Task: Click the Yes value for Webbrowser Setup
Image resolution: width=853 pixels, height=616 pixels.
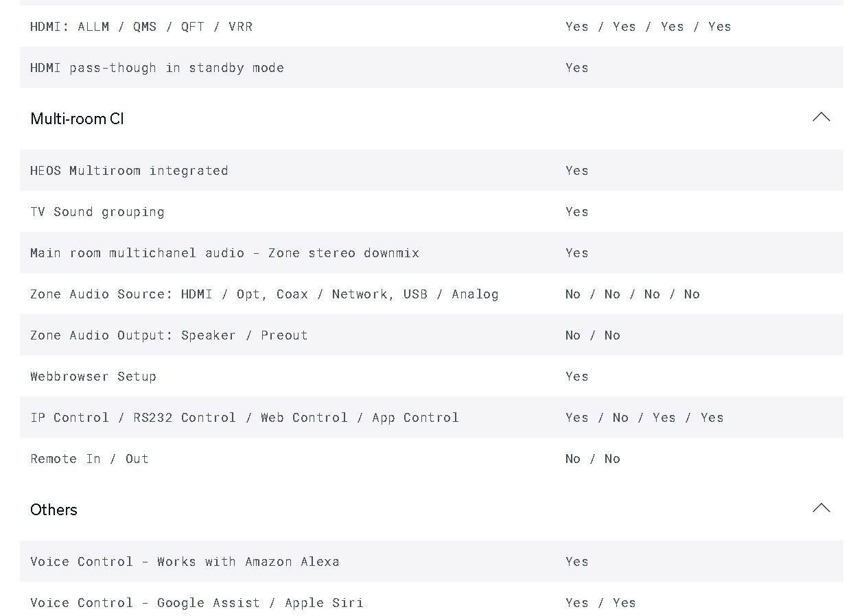Action: coord(577,376)
